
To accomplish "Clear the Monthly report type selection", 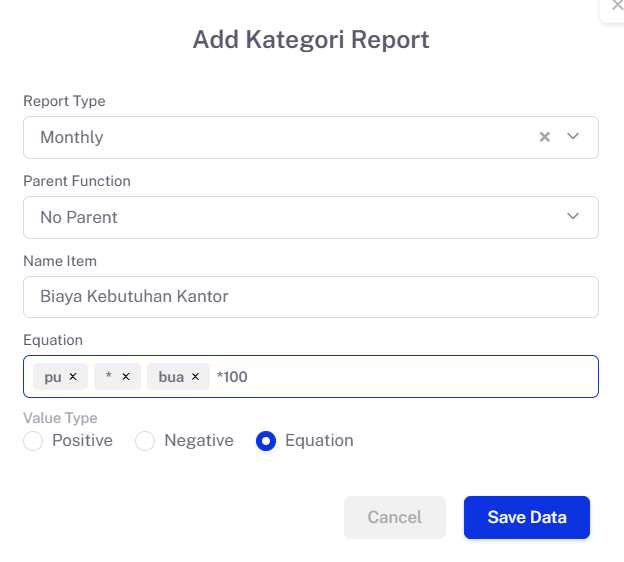I will [x=545, y=137].
